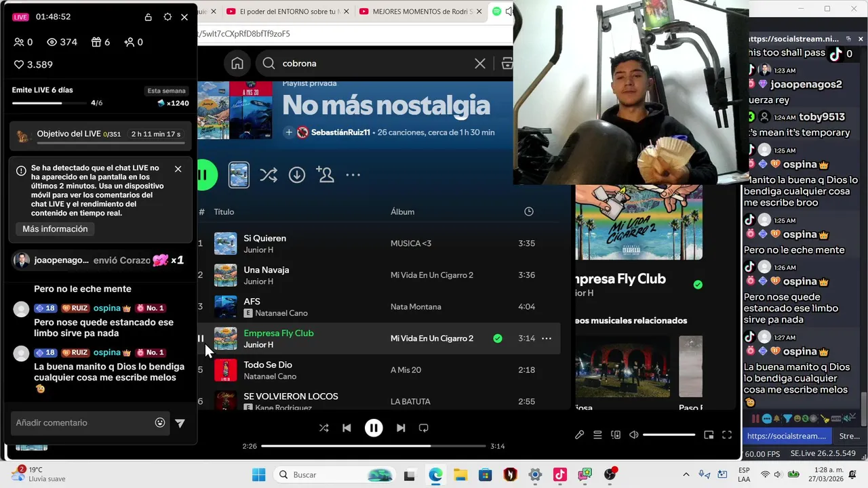Toggle shuffle in the bottom player bar

click(x=323, y=428)
